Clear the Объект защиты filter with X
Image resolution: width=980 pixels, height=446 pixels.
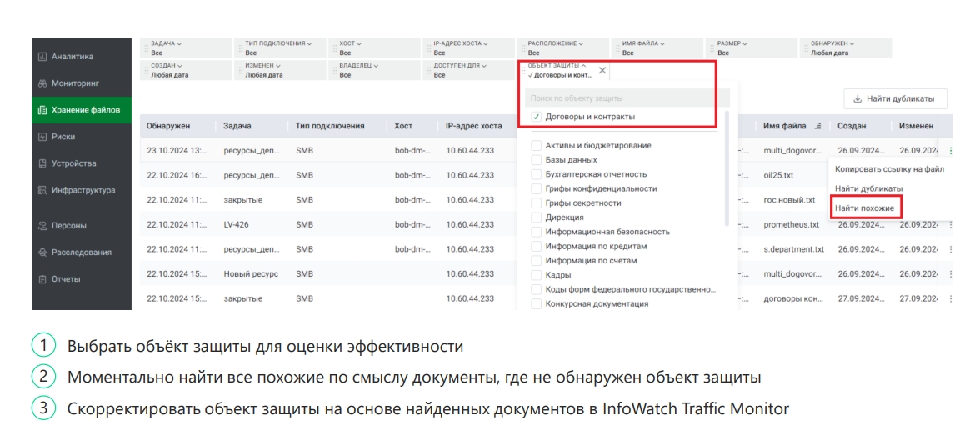click(x=602, y=70)
